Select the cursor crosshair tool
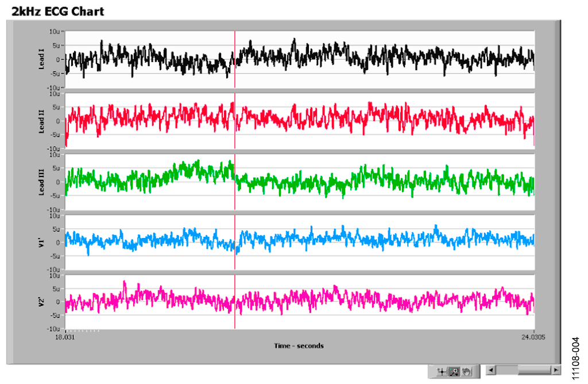 [442, 371]
